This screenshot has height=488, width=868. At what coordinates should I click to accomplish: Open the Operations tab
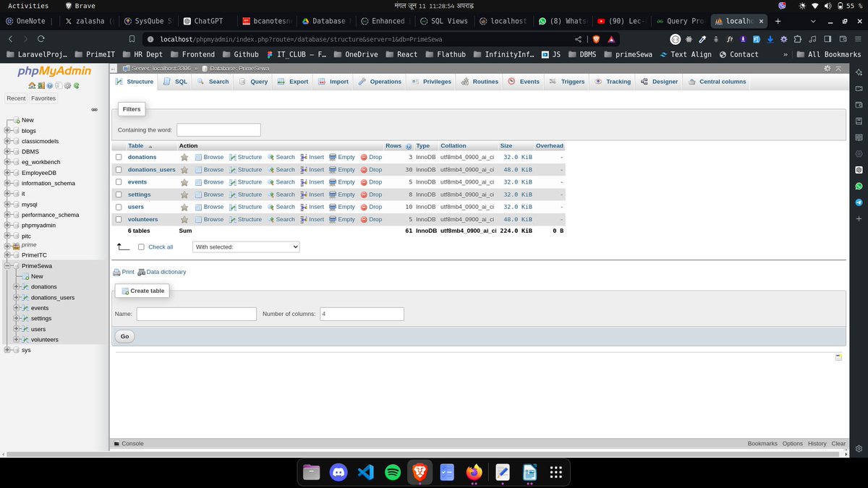click(380, 82)
